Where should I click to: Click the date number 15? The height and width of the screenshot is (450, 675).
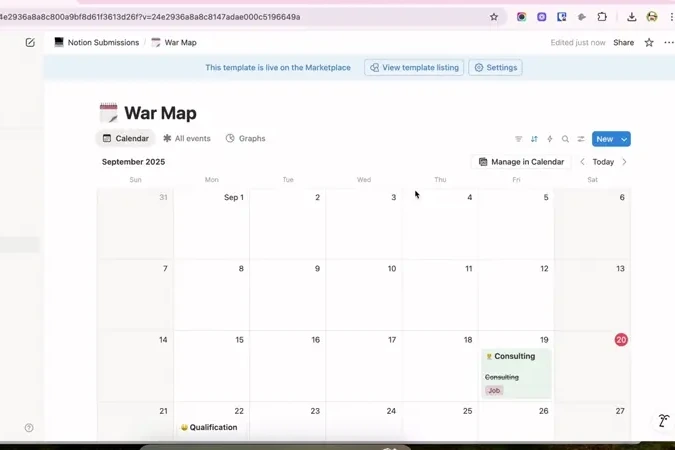239,340
